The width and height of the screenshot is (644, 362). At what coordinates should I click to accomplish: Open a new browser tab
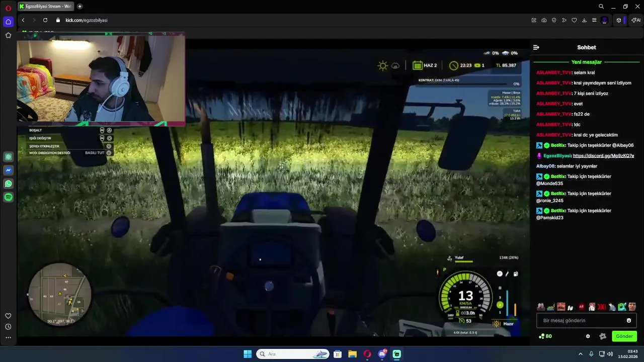[80, 7]
